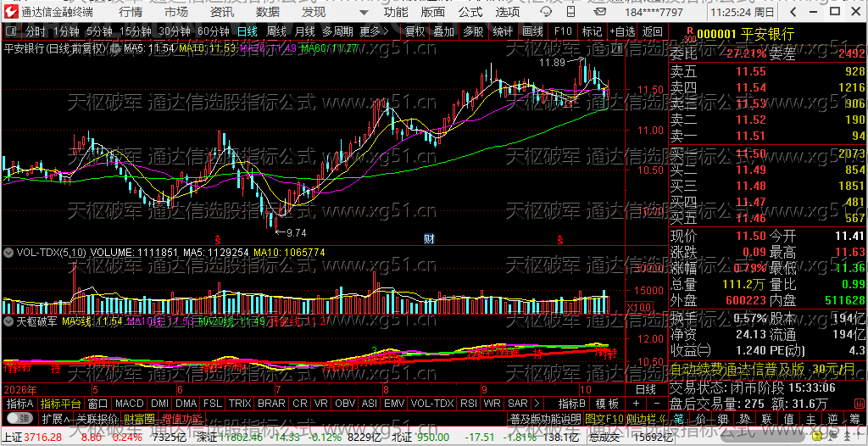Screen dimensions: 868x446
Task: Collapse the 侧边栏 sidebar
Action: [x=647, y=418]
